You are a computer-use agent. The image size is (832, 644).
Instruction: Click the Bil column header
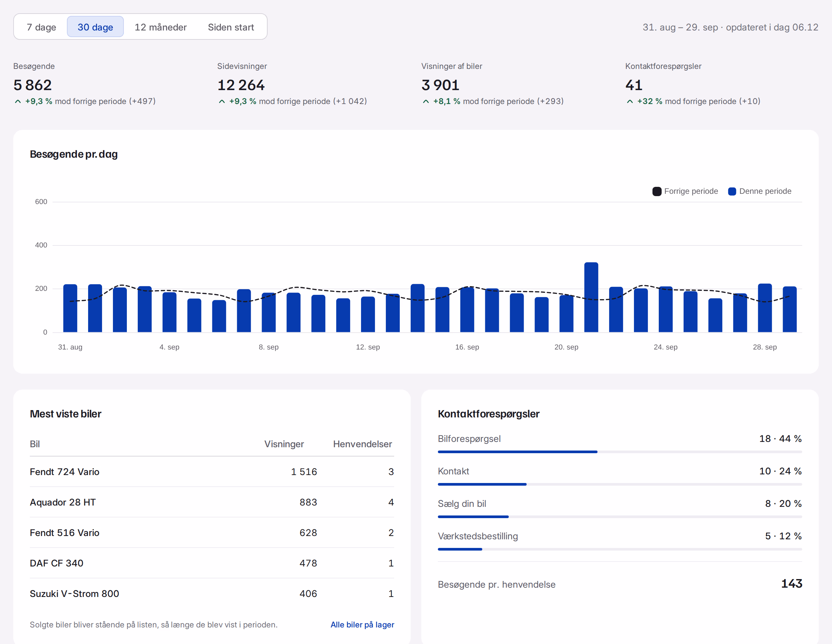coord(35,444)
